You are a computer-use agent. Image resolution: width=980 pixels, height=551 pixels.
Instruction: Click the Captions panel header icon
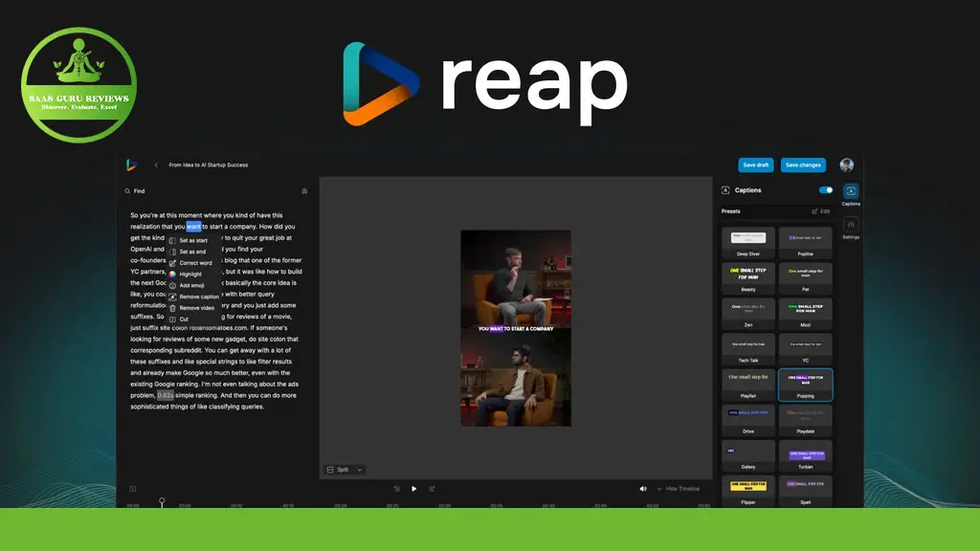[x=725, y=190]
